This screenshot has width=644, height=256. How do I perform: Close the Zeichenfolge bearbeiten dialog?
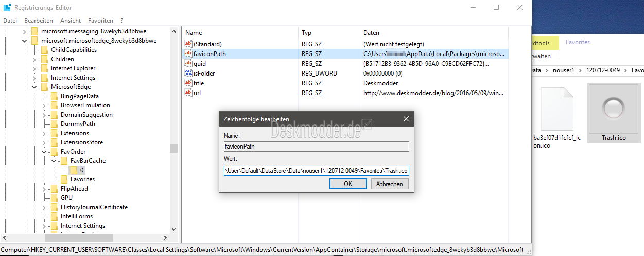click(406, 119)
